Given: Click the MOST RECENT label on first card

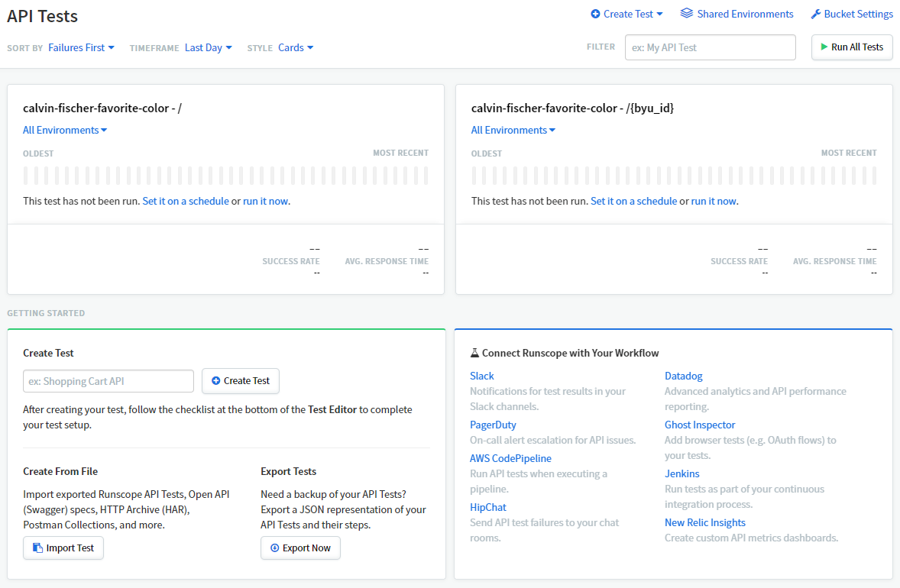Looking at the screenshot, I should click(400, 153).
